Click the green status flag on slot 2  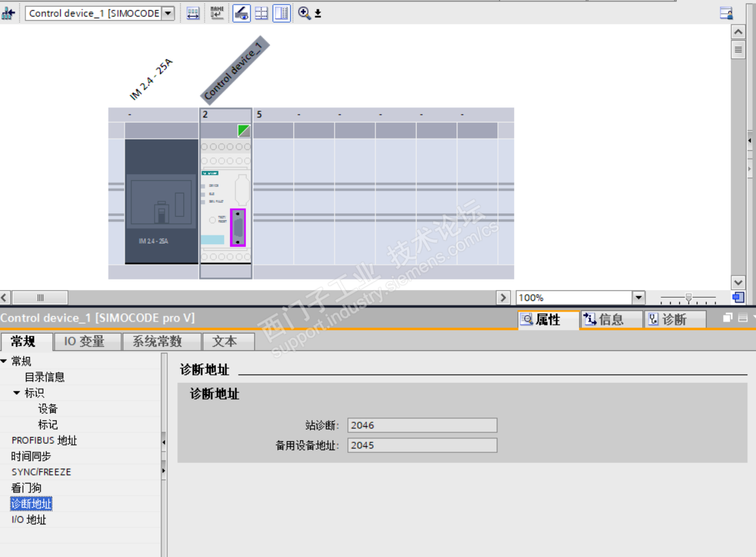243,131
